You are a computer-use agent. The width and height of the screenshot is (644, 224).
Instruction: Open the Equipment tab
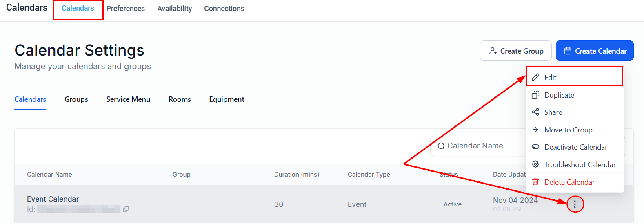click(x=227, y=99)
